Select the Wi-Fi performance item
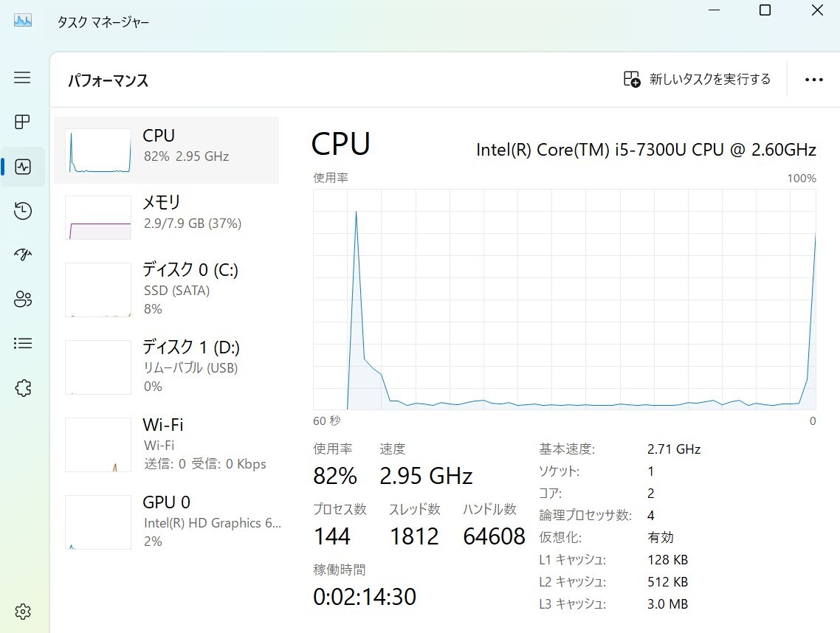The image size is (840, 633). (x=167, y=444)
